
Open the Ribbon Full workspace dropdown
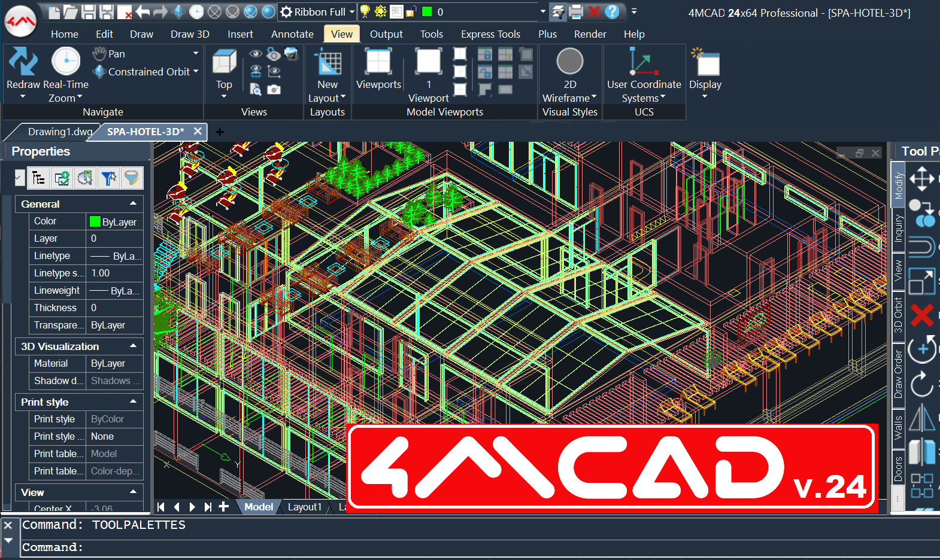[x=352, y=11]
